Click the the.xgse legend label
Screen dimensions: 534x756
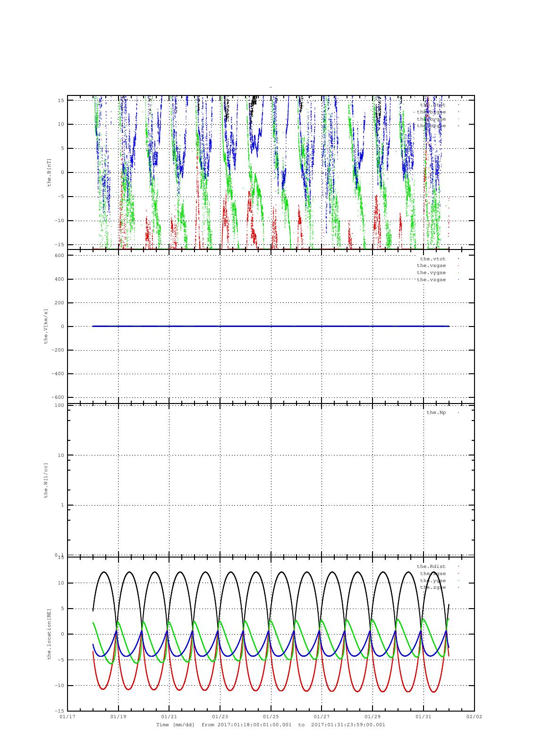433,574
